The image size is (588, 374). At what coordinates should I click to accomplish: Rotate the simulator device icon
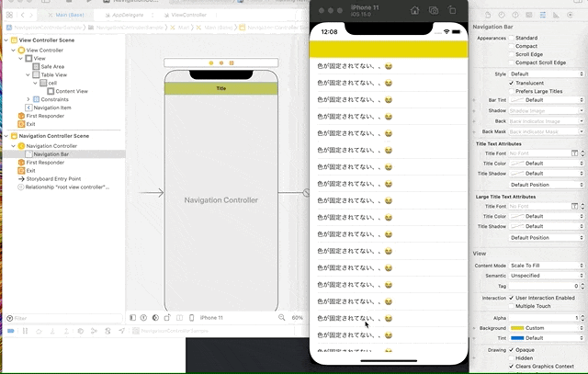pos(452,10)
